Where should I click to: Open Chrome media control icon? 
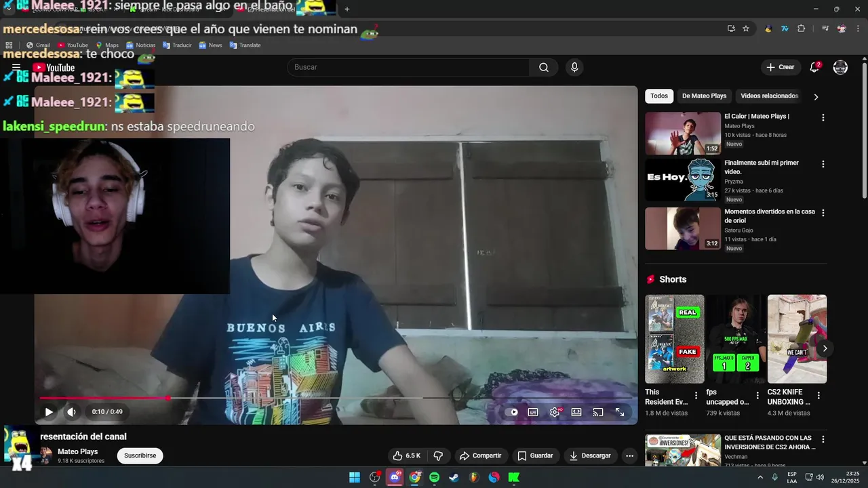(825, 28)
